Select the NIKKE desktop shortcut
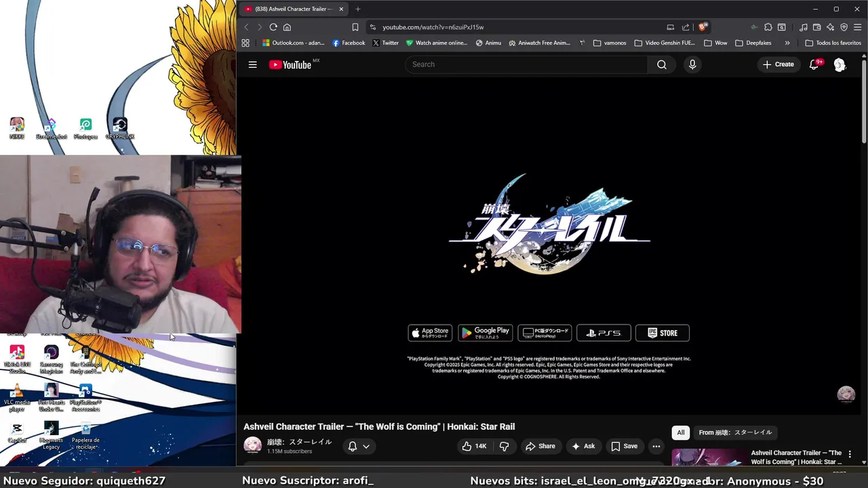868x488 pixels. tap(17, 128)
